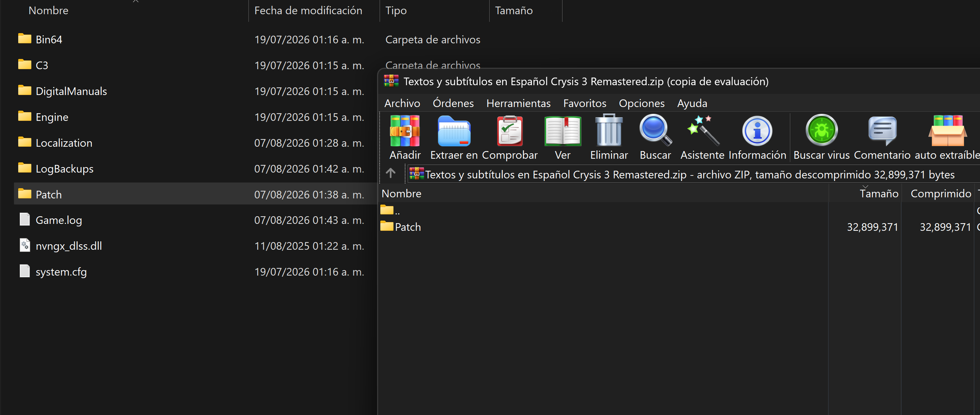Viewport: 980px width, 415px height.
Task: Select the Bin64 folder icon in Explorer
Action: (25, 39)
